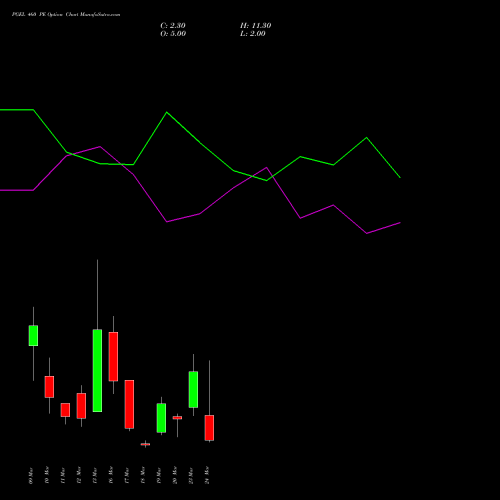Screen dimensions: 500x500
Task: Click the low value L: 2.00
Action: pos(253,34)
